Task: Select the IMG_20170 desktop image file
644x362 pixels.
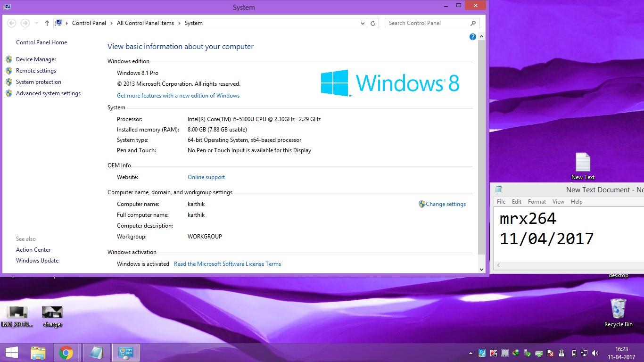Action: coord(17,316)
